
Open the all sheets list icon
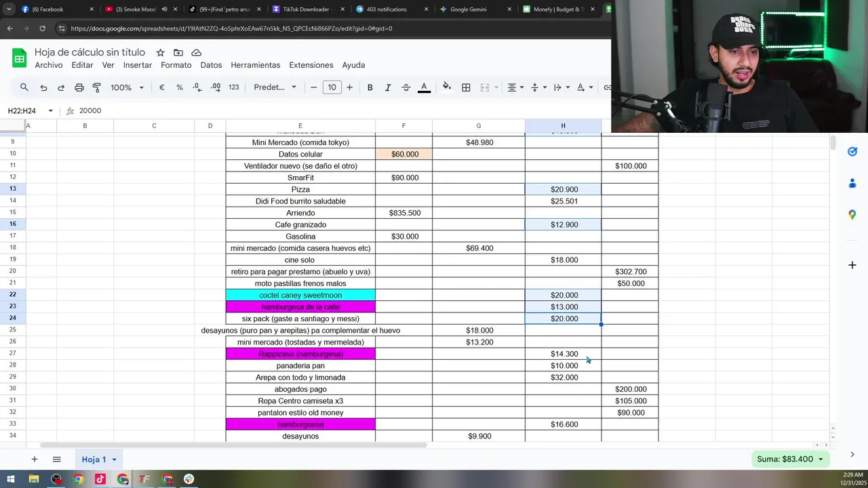[x=57, y=459]
